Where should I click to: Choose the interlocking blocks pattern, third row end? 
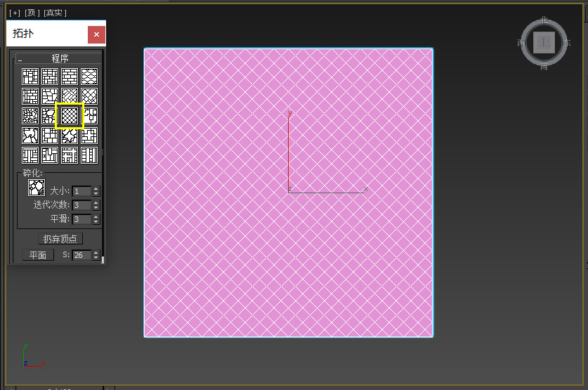(x=89, y=116)
